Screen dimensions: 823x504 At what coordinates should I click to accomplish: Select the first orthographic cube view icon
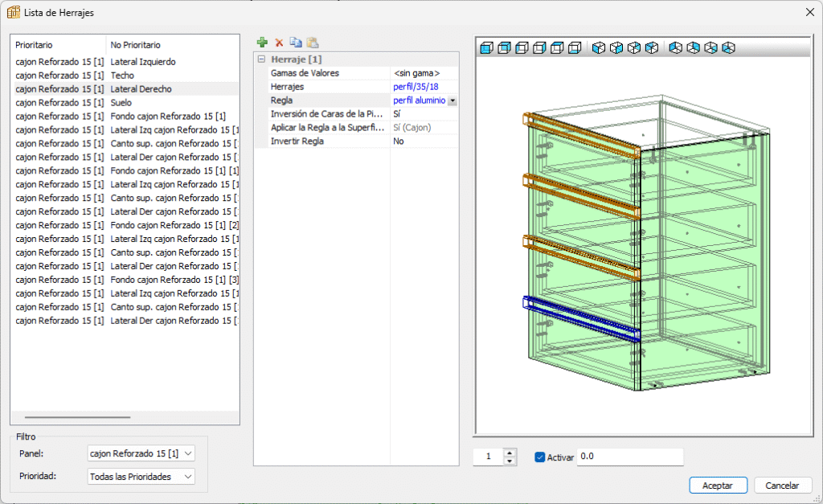click(x=486, y=48)
